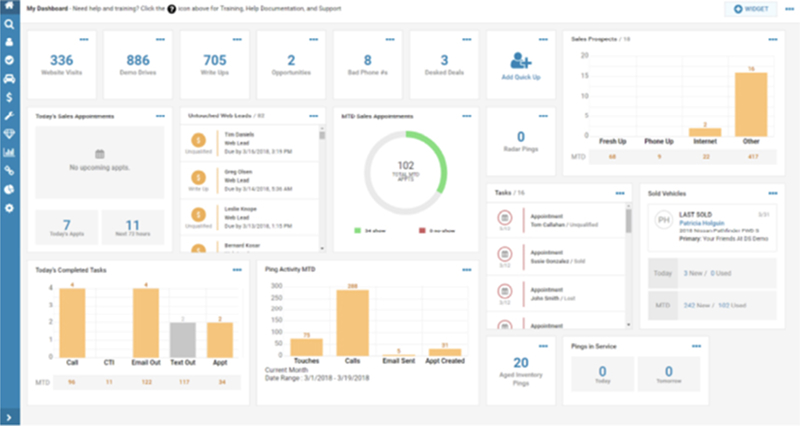The width and height of the screenshot is (800, 426).
Task: Open 20 Aged Inventory Pings count
Action: click(521, 363)
